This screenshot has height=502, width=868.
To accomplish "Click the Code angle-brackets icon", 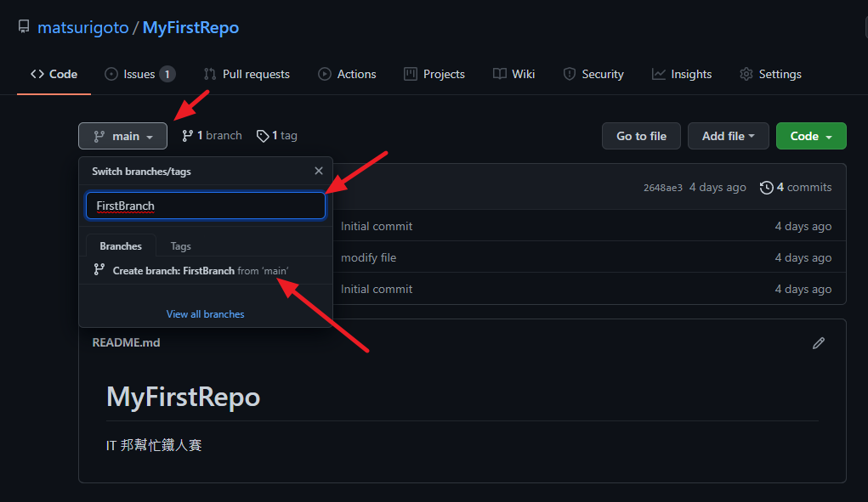I will pyautogui.click(x=37, y=74).
